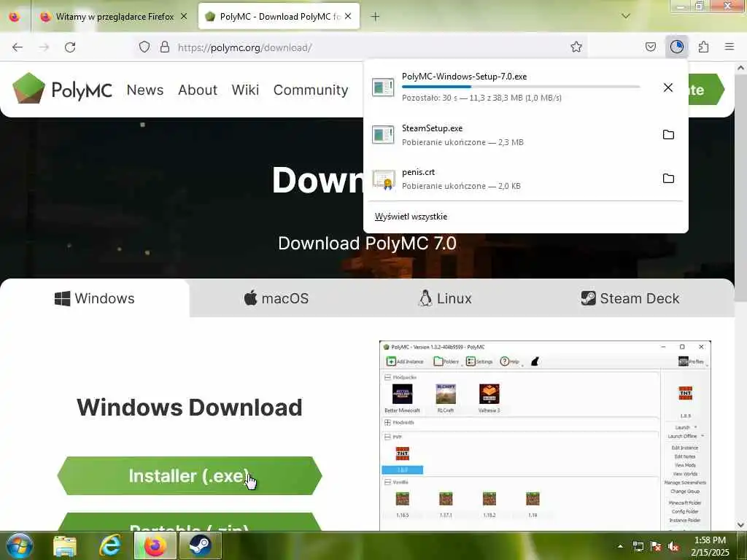This screenshot has width=747, height=560.
Task: Open the Extensions puzzle icon
Action: (x=703, y=47)
